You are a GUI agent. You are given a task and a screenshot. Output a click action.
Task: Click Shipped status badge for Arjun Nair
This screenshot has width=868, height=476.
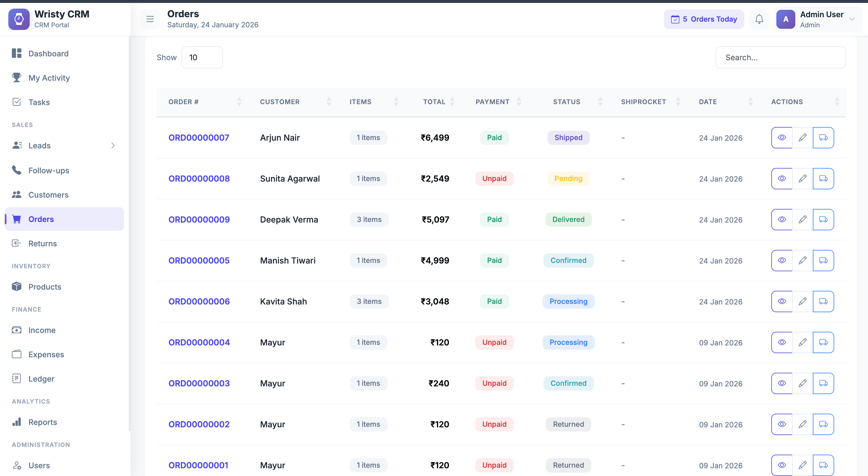[x=568, y=137]
